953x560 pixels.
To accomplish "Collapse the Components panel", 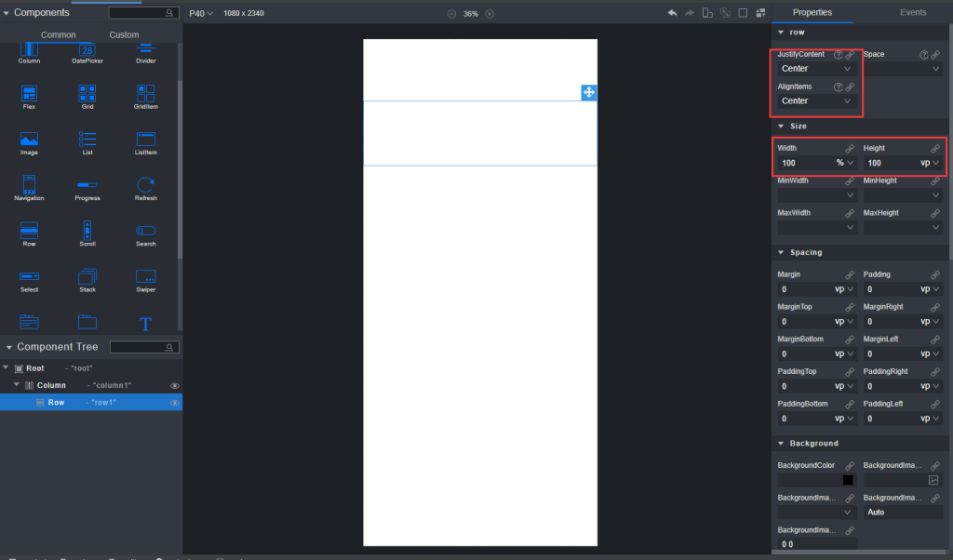I will [7, 13].
